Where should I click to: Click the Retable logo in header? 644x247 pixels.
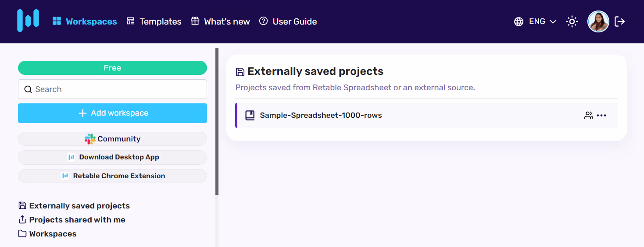(x=28, y=21)
